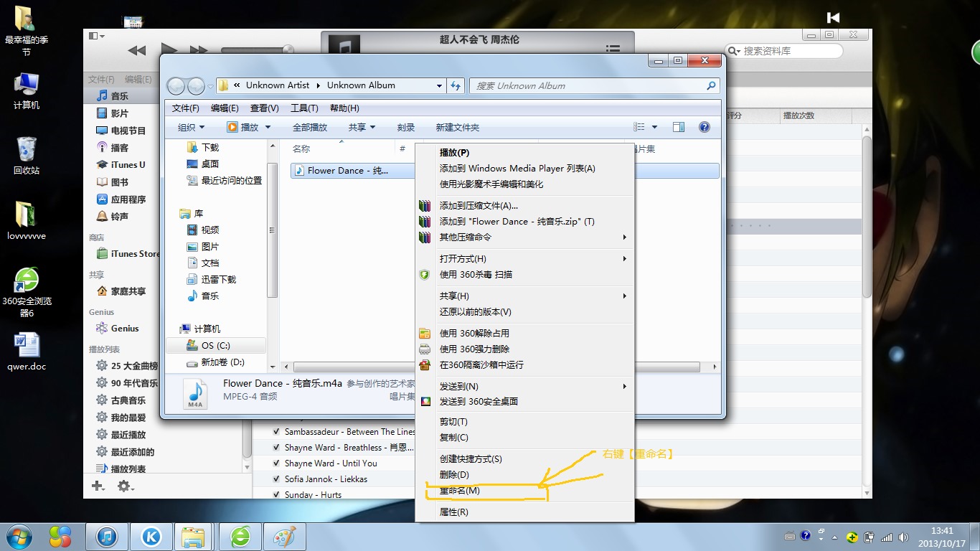
Task: Choose 属性(R) from the context menu
Action: pyautogui.click(x=525, y=512)
